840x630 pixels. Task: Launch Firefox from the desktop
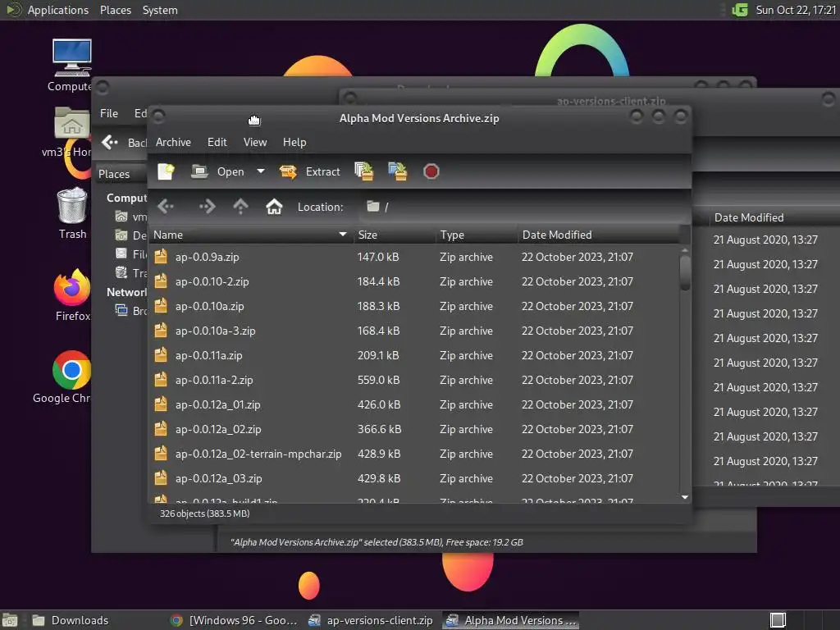pos(72,294)
